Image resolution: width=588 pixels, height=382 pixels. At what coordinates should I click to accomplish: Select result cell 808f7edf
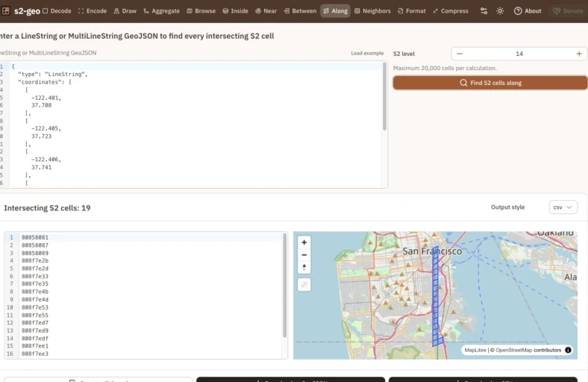(35, 338)
